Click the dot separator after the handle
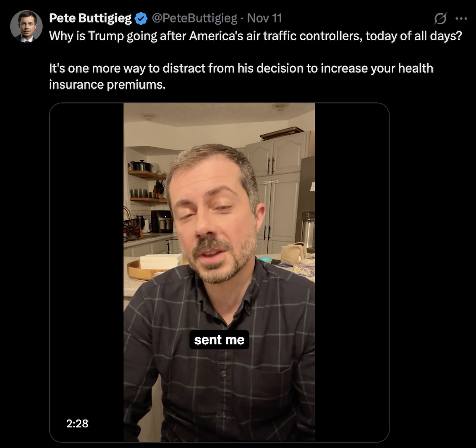This screenshot has width=476, height=448. point(242,18)
